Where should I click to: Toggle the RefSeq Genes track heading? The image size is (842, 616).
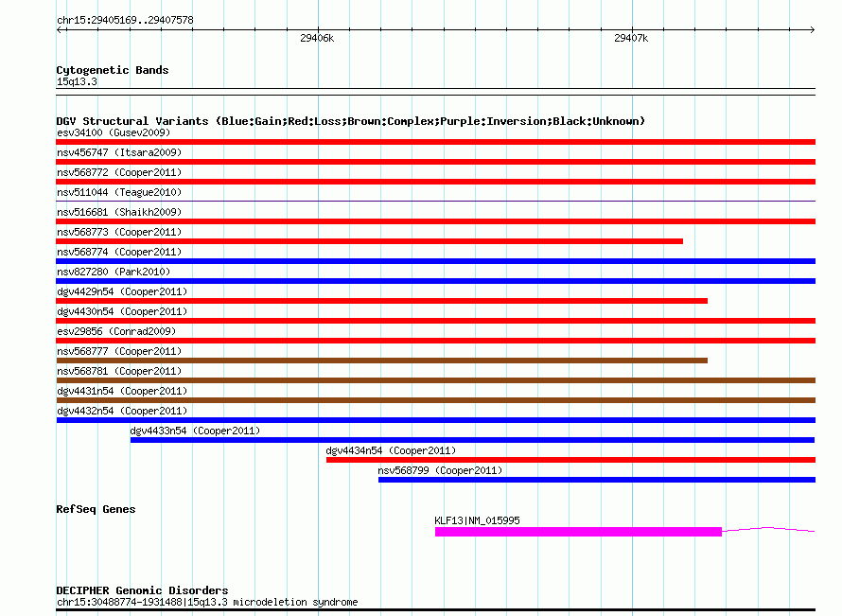click(96, 509)
